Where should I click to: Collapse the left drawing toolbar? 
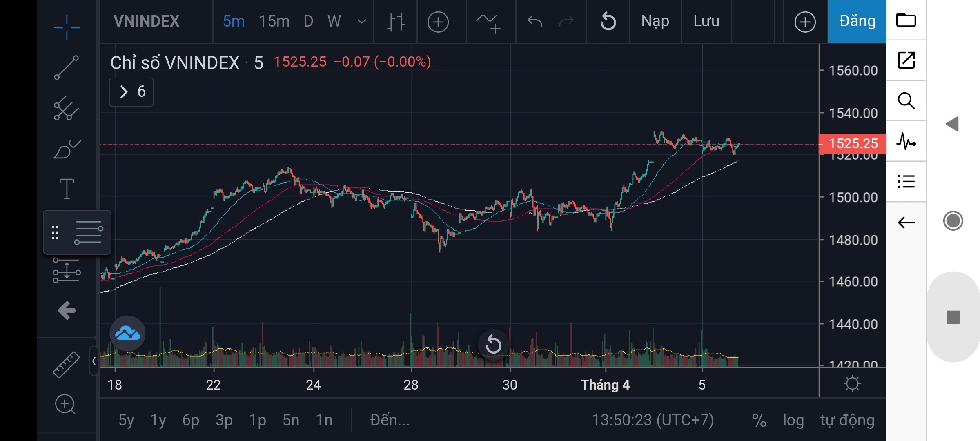tap(94, 361)
